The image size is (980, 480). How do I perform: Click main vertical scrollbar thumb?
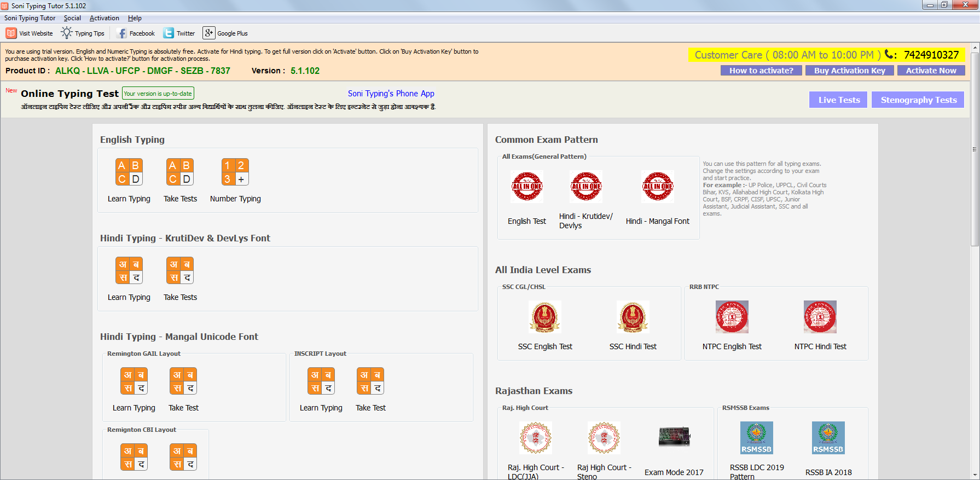click(975, 149)
